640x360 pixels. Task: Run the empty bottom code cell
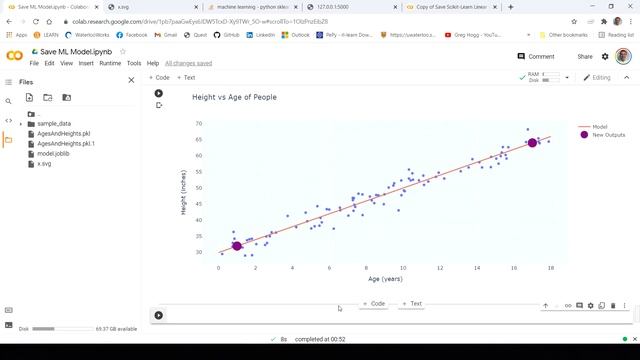click(x=159, y=315)
